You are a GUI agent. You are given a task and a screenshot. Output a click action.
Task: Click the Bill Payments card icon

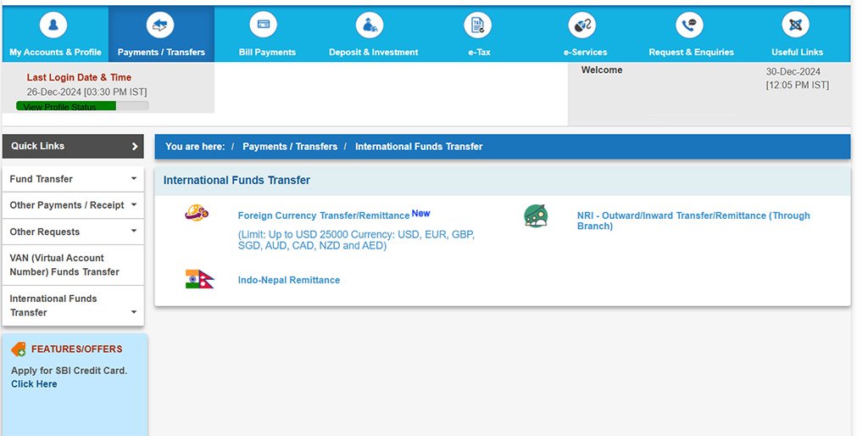pyautogui.click(x=266, y=26)
